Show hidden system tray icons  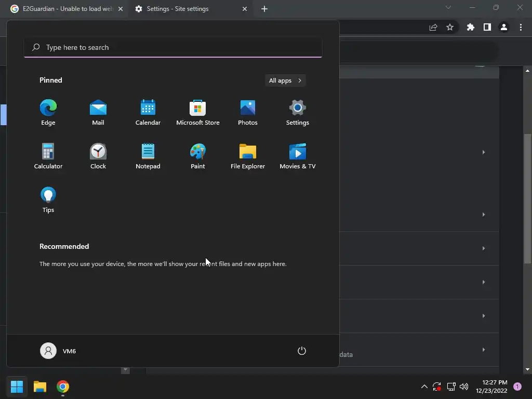pos(424,387)
